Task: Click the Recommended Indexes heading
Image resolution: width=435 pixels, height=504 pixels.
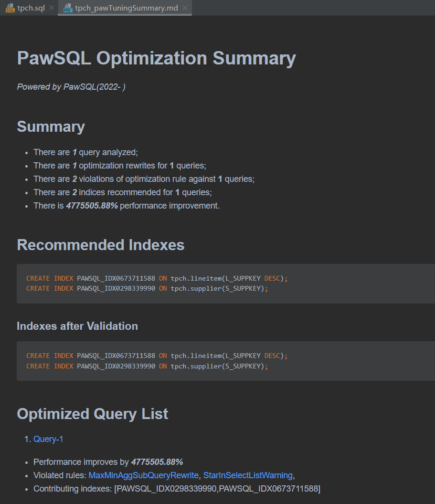Action: (x=100, y=245)
